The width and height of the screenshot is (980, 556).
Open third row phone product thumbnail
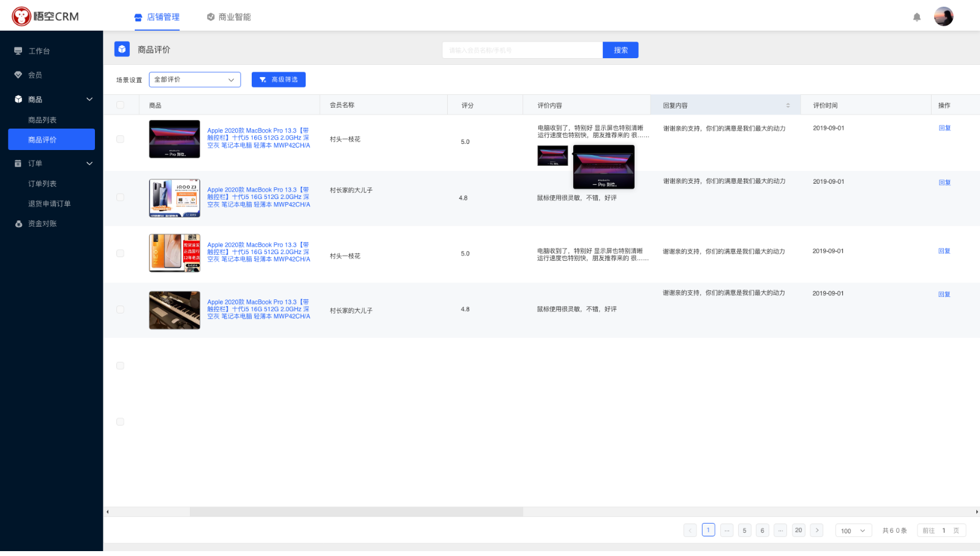[175, 253]
